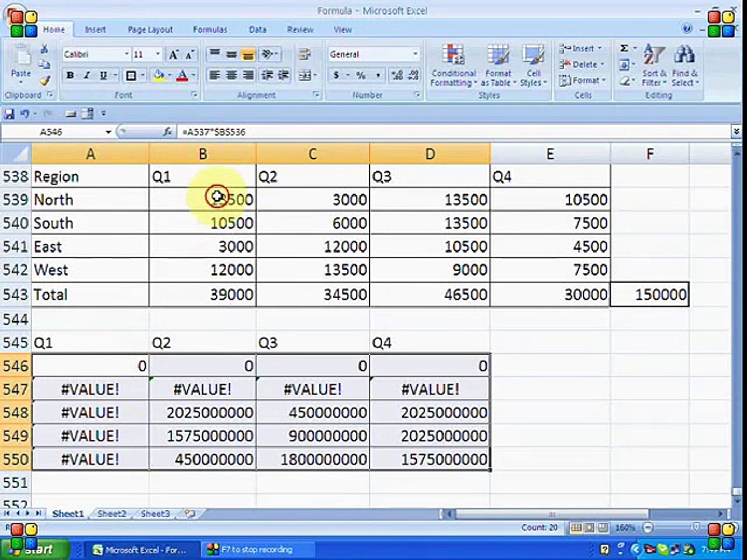Apply the percent style format

tap(361, 76)
